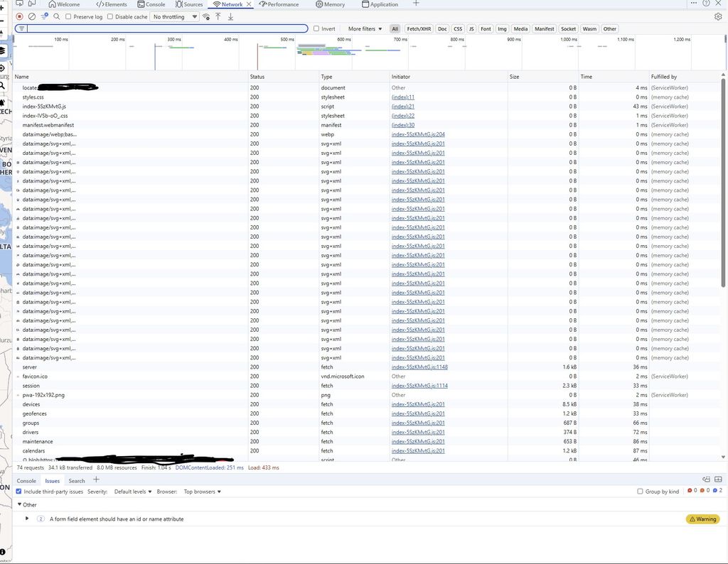Open initiator link index-5SzKMvtG.js:201
This screenshot has height=564, width=728.
(419, 143)
